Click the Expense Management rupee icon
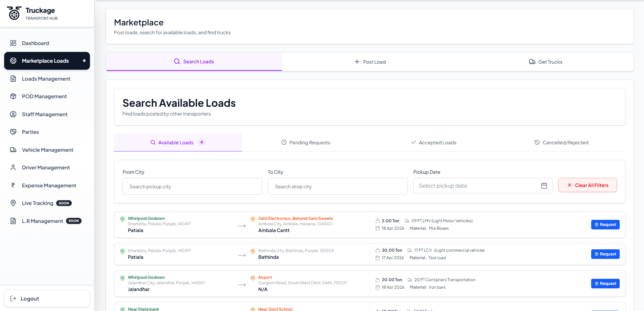The width and height of the screenshot is (644, 311). (13, 185)
